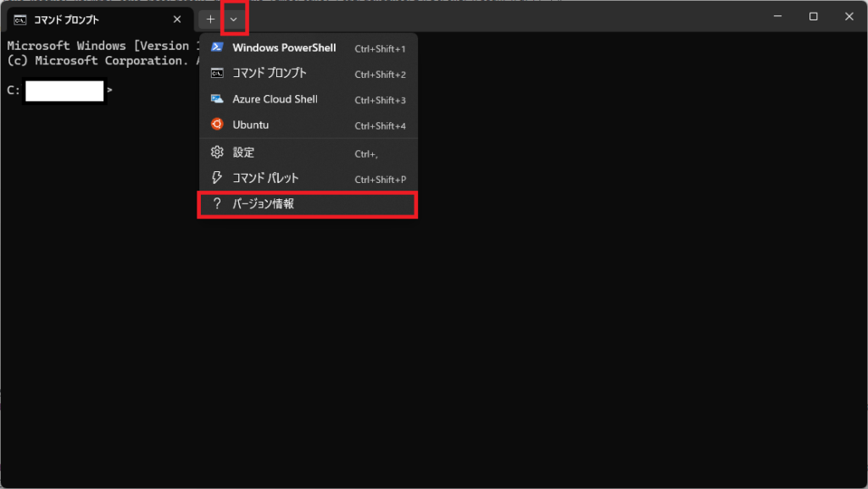868x489 pixels.
Task: Click the C: prompt text
Action: [14, 90]
